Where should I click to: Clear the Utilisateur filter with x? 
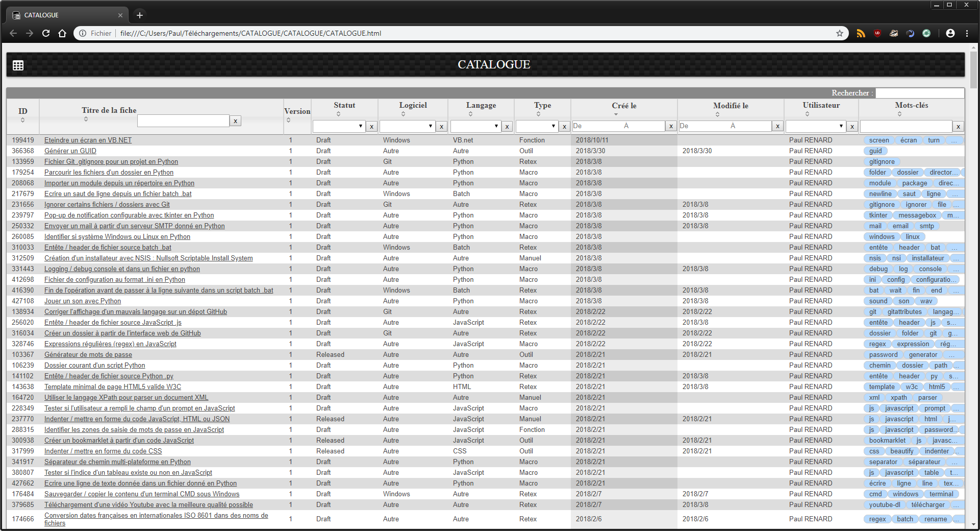click(852, 127)
